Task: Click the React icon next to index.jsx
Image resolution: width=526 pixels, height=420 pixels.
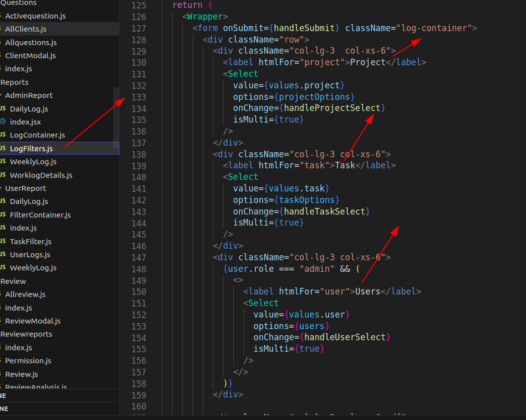Action: [3, 122]
